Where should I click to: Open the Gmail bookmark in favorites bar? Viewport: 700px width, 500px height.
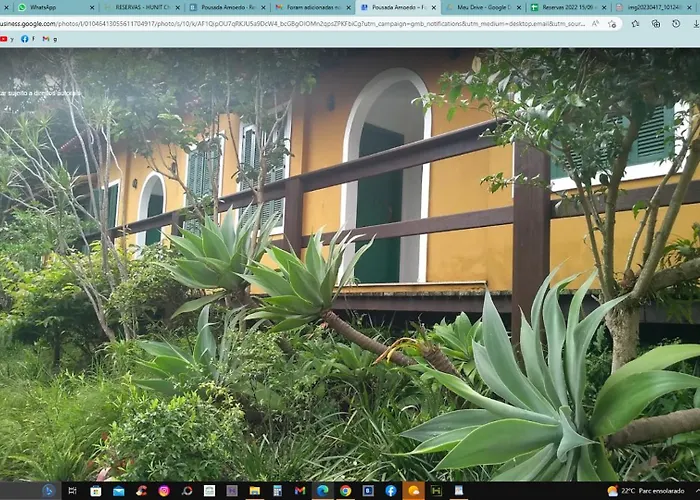50,39
